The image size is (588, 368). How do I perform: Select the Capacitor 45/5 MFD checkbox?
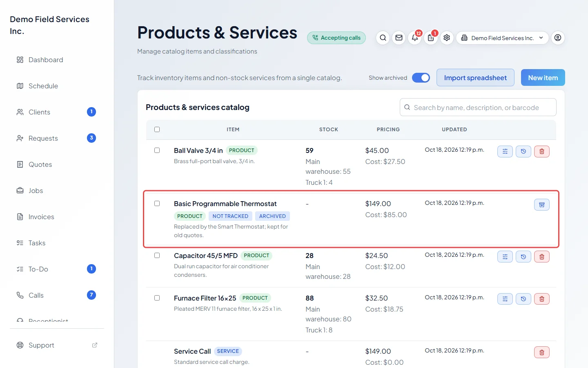pyautogui.click(x=157, y=255)
